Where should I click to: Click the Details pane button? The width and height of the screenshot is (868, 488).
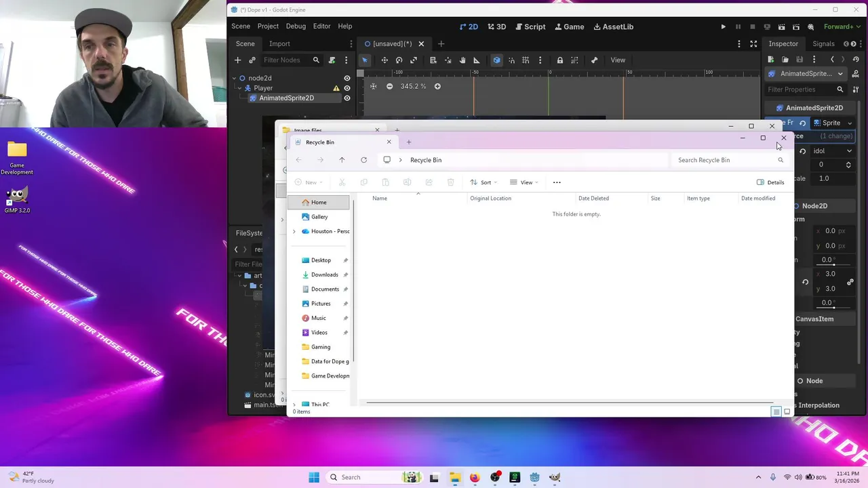[770, 182]
